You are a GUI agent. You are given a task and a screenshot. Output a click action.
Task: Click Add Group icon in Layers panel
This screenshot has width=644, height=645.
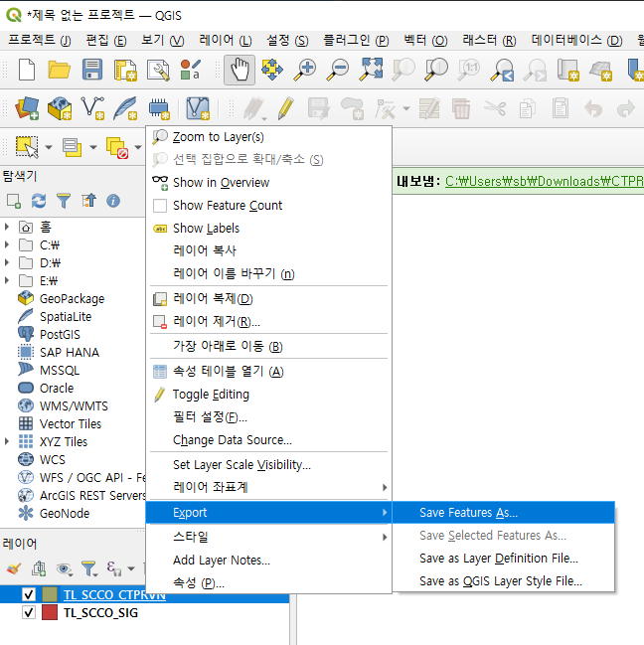pos(39,568)
